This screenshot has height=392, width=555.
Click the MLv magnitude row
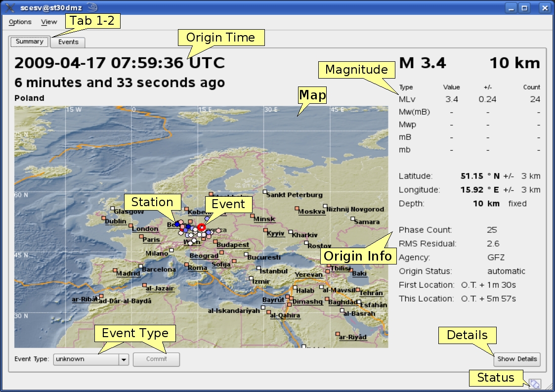coord(469,99)
